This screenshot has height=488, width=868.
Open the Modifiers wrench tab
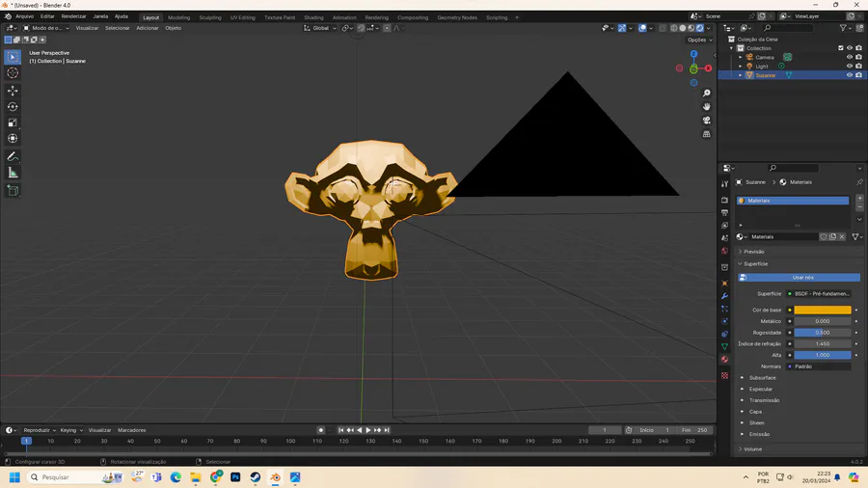pos(724,296)
